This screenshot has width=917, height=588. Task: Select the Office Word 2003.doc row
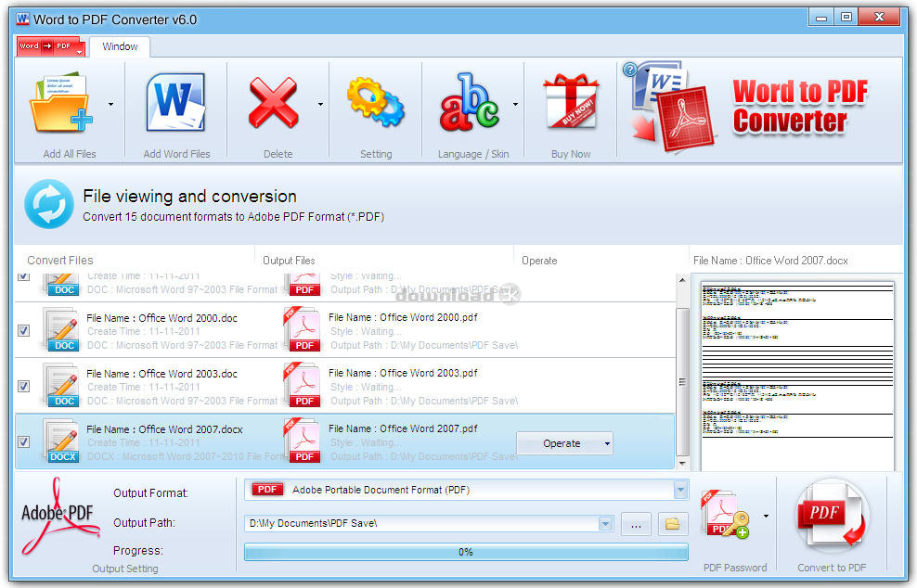(x=345, y=386)
